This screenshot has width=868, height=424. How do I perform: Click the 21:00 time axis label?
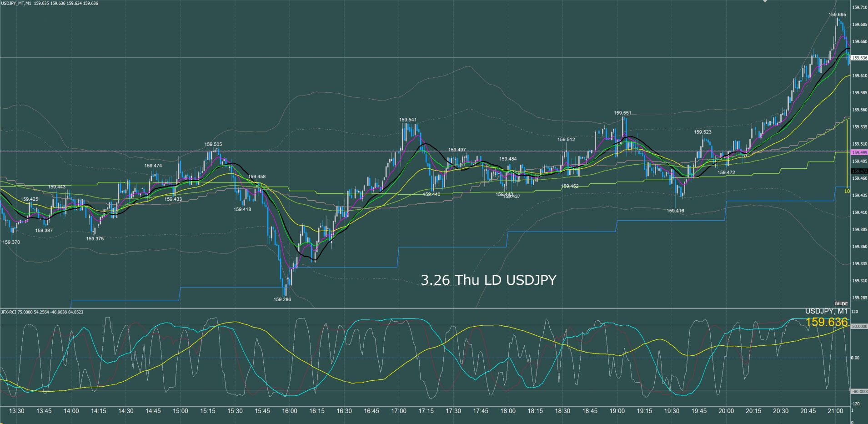(835, 411)
